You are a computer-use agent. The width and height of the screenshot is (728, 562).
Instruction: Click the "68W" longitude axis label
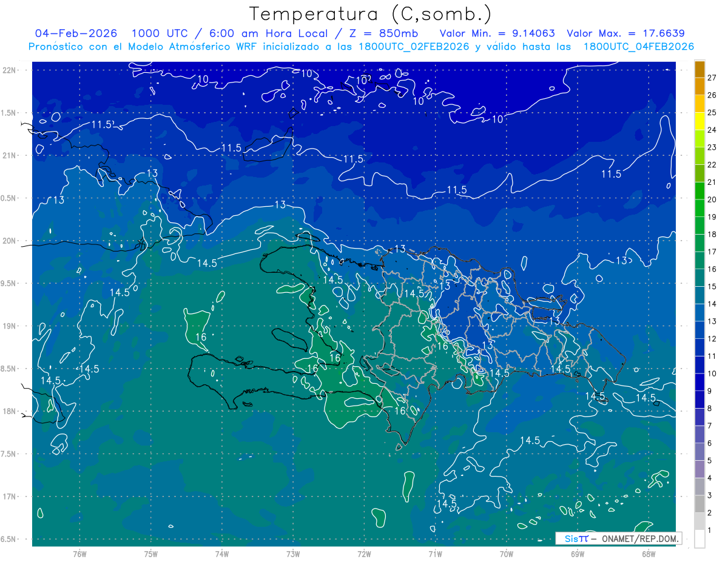649,554
